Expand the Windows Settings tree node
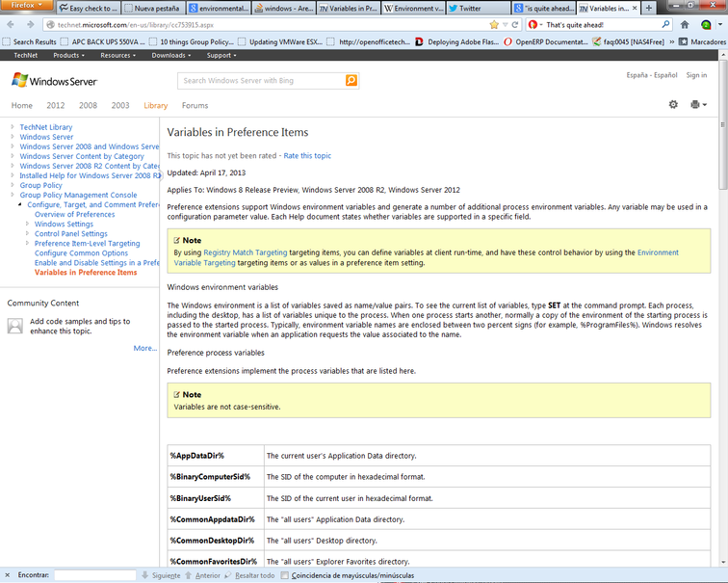This screenshot has height=583, width=728. point(27,224)
